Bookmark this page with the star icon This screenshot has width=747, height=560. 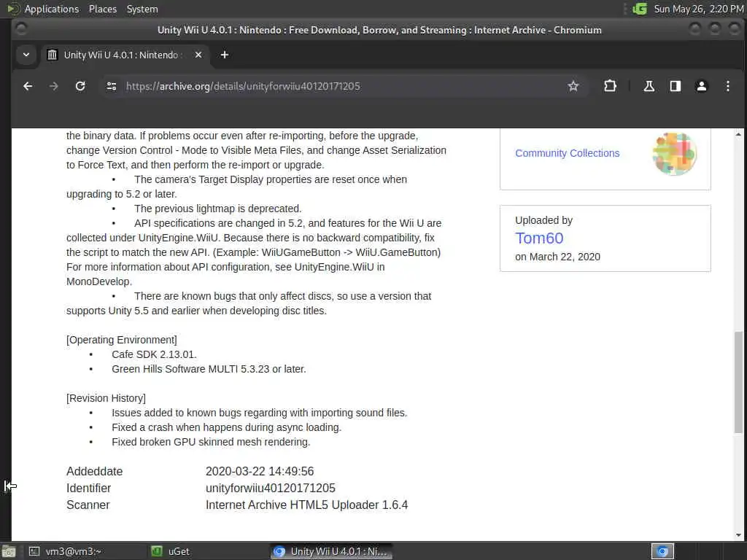point(573,86)
